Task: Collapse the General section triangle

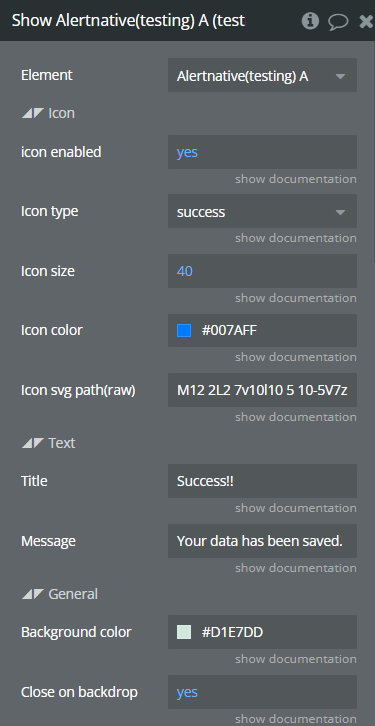Action: click(x=32, y=594)
